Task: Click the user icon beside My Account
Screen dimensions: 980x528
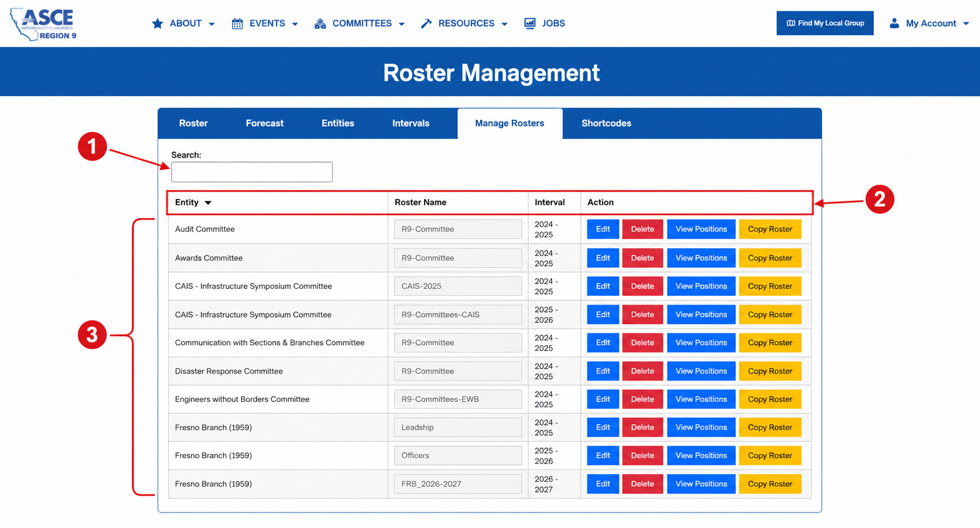Action: click(x=894, y=24)
